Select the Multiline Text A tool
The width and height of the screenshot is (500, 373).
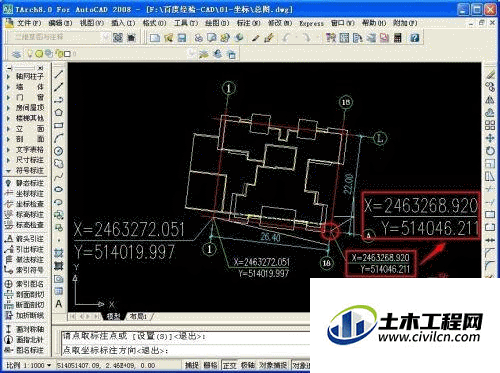pos(59,304)
